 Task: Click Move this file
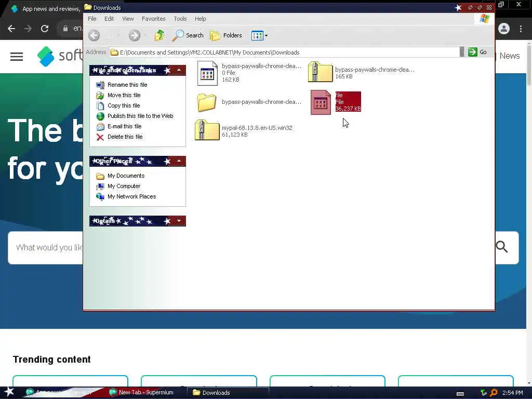tap(124, 96)
